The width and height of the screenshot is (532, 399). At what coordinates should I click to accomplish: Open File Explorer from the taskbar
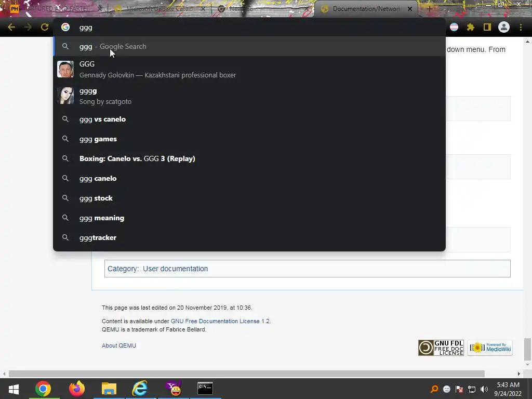109,389
